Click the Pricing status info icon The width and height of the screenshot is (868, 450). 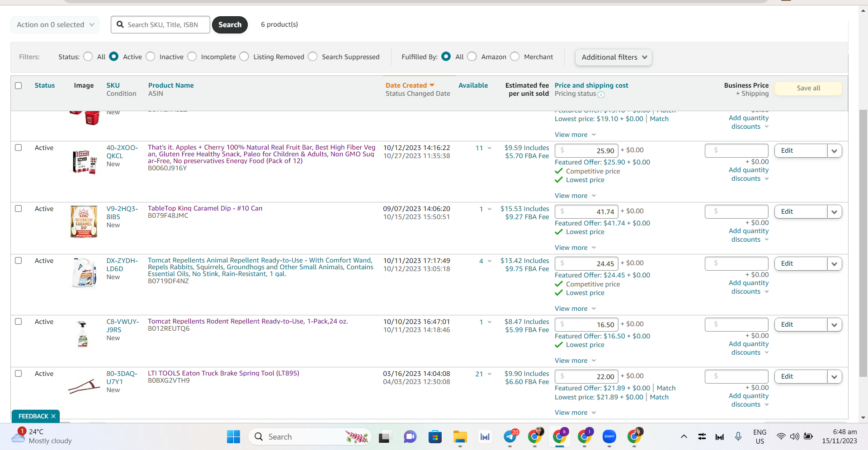click(x=601, y=94)
